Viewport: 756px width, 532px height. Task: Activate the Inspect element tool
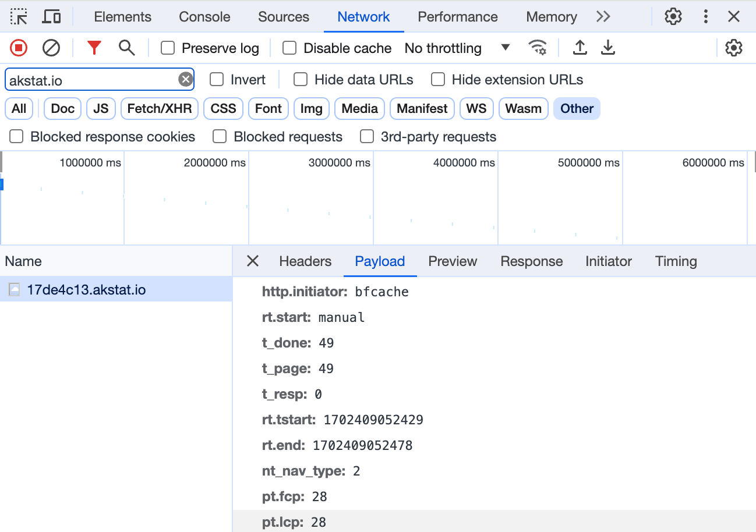coord(18,16)
